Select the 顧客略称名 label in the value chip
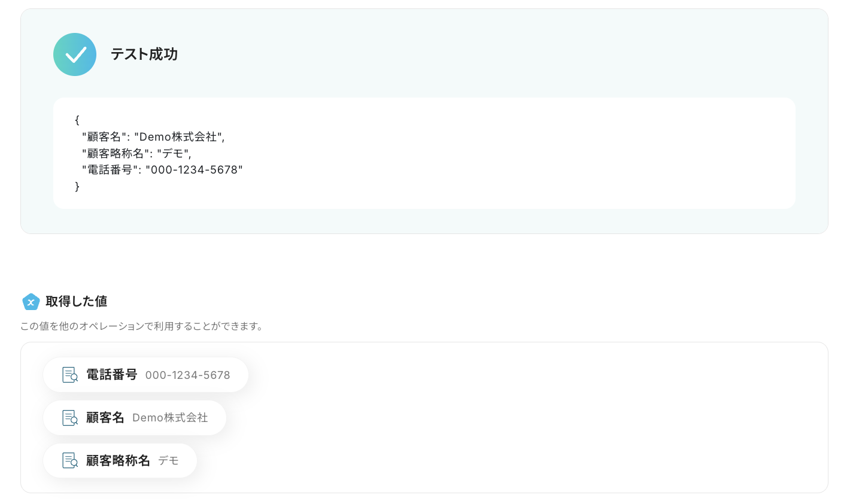The height and width of the screenshot is (504, 856). point(118,460)
